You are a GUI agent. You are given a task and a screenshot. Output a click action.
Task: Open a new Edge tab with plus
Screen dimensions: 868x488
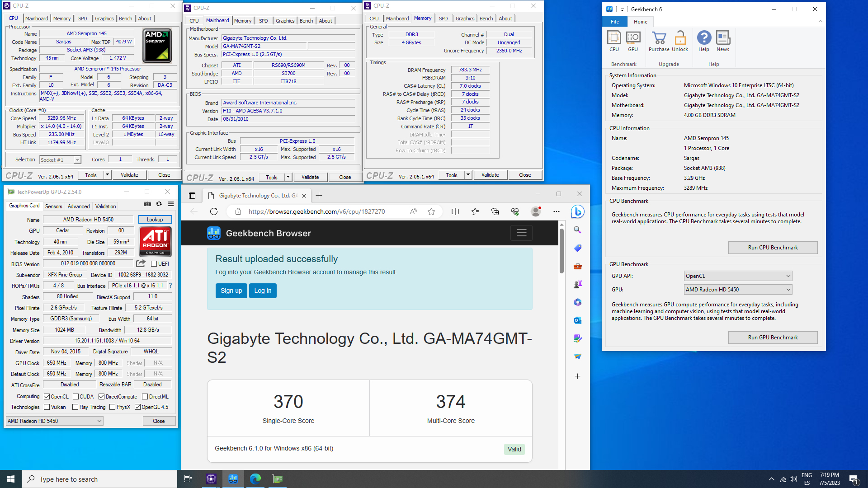click(319, 196)
